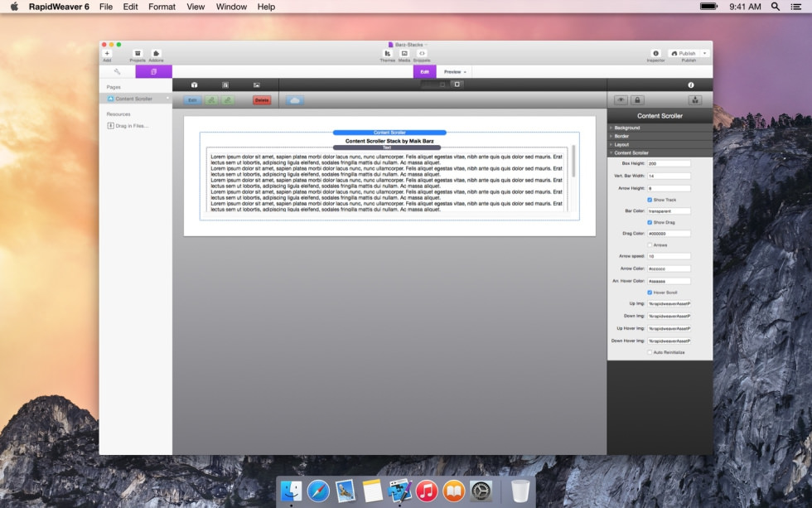Toggle the lock button in settings panel
Image resolution: width=812 pixels, height=508 pixels.
[x=637, y=100]
